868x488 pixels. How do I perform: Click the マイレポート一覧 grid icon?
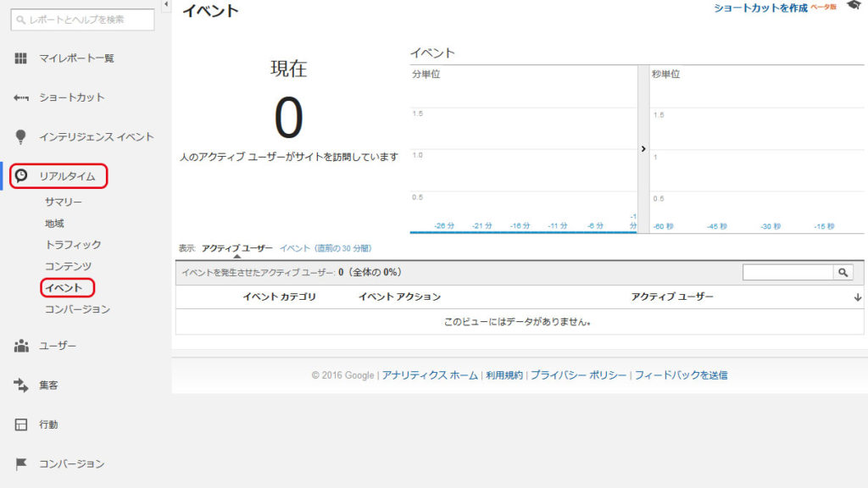coord(21,58)
